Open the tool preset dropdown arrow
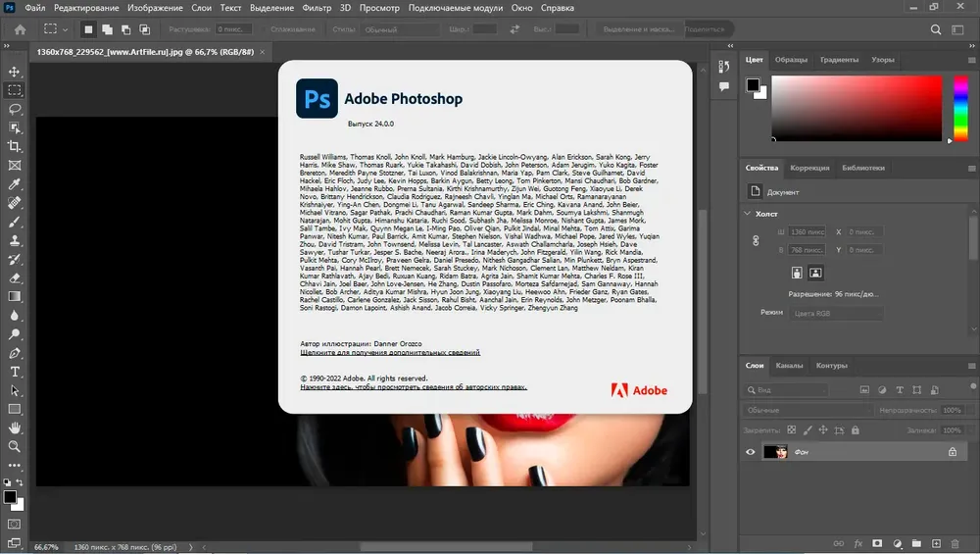980x554 pixels. coord(65,29)
